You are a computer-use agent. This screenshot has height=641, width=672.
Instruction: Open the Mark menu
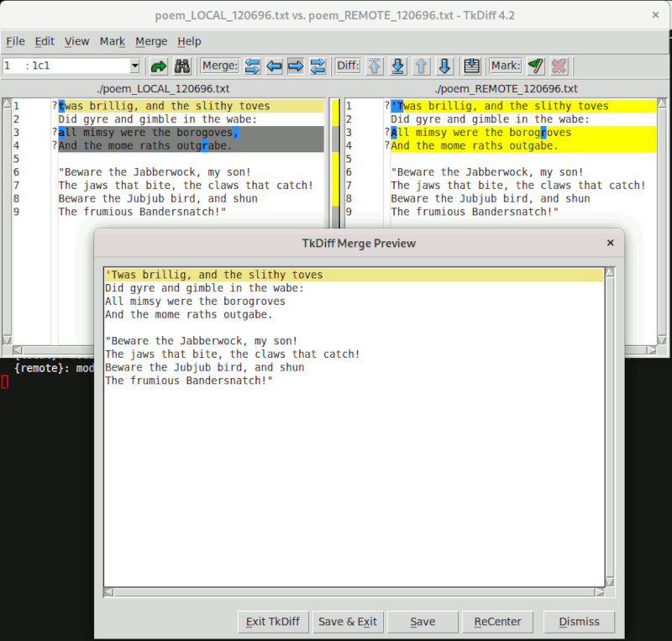[x=113, y=42]
